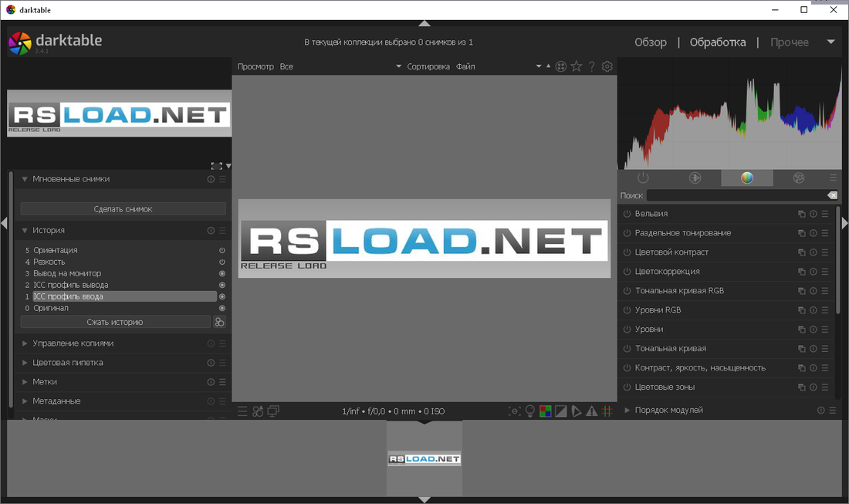Open the styles quick access icon
The width and height of the screenshot is (849, 504).
click(x=258, y=411)
